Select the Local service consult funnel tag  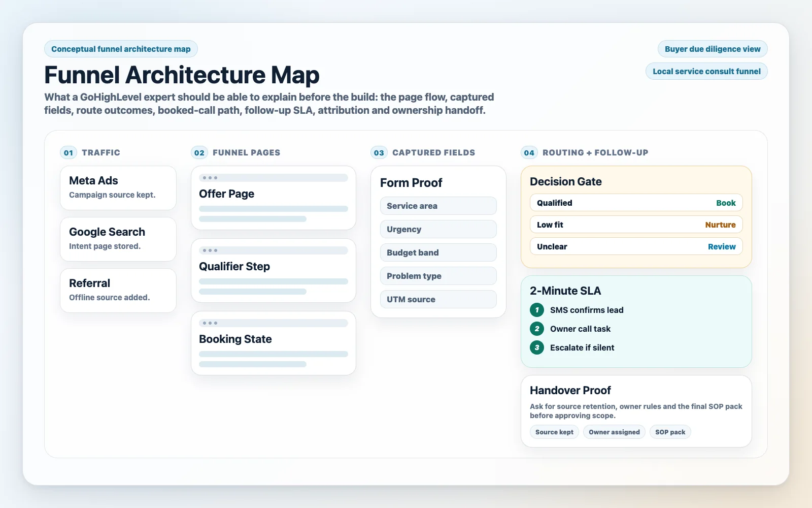click(706, 71)
